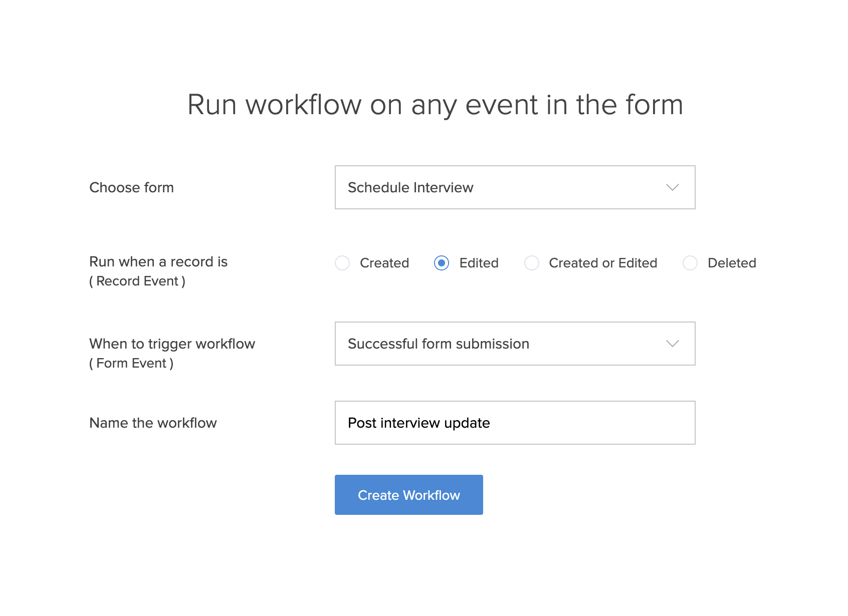Click the 'Deleted' option label text
The image size is (848, 616).
click(x=732, y=263)
